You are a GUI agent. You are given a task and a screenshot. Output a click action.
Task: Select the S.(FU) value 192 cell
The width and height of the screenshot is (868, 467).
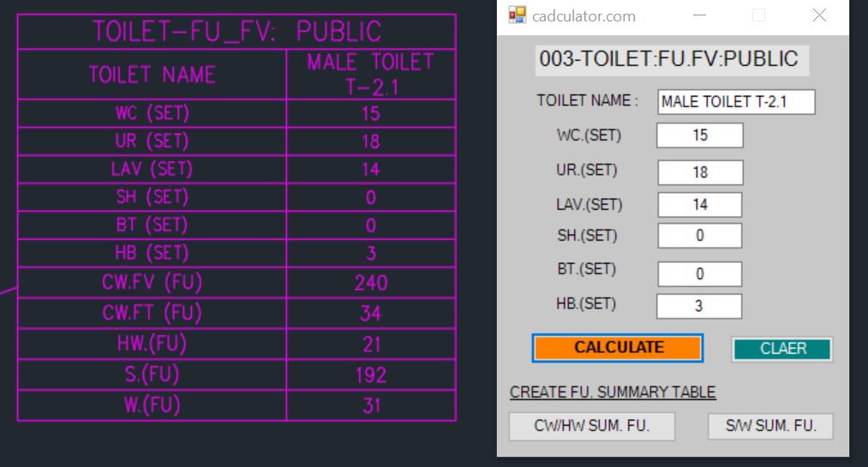[x=370, y=375]
